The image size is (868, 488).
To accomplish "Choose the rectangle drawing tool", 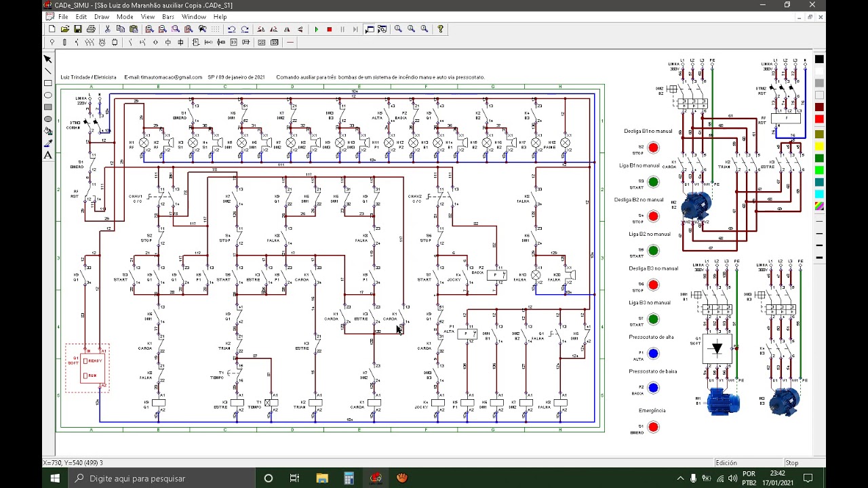I will (x=48, y=83).
